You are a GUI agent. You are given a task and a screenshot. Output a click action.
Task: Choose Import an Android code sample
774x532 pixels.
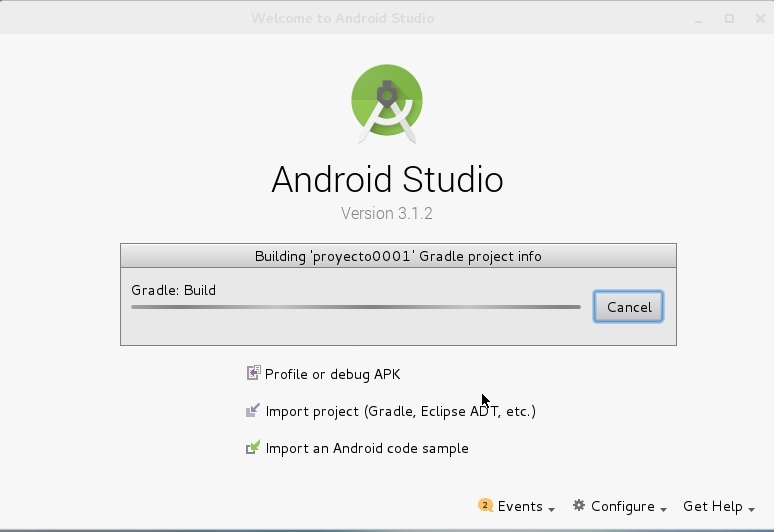click(x=366, y=448)
